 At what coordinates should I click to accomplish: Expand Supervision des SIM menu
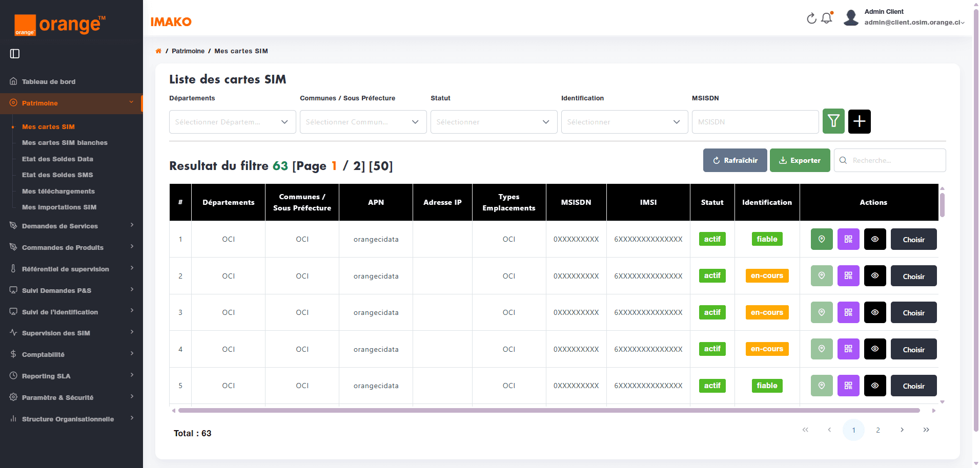pyautogui.click(x=71, y=333)
